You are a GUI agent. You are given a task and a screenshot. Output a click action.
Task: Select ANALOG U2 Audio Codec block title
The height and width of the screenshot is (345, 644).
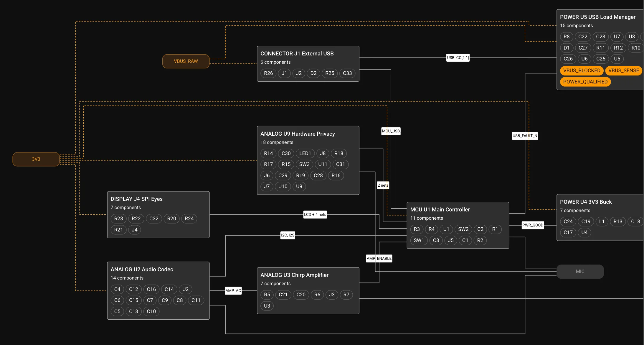click(x=142, y=270)
